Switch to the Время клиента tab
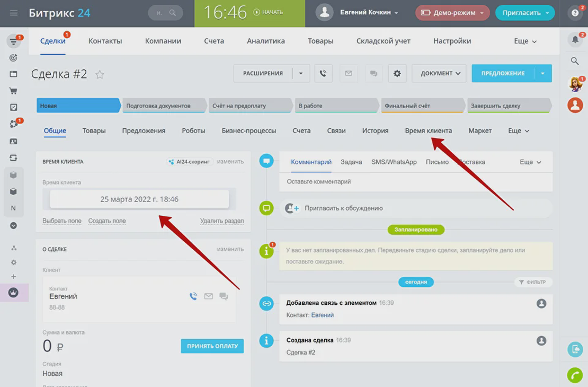Image resolution: width=588 pixels, height=387 pixels. [428, 131]
